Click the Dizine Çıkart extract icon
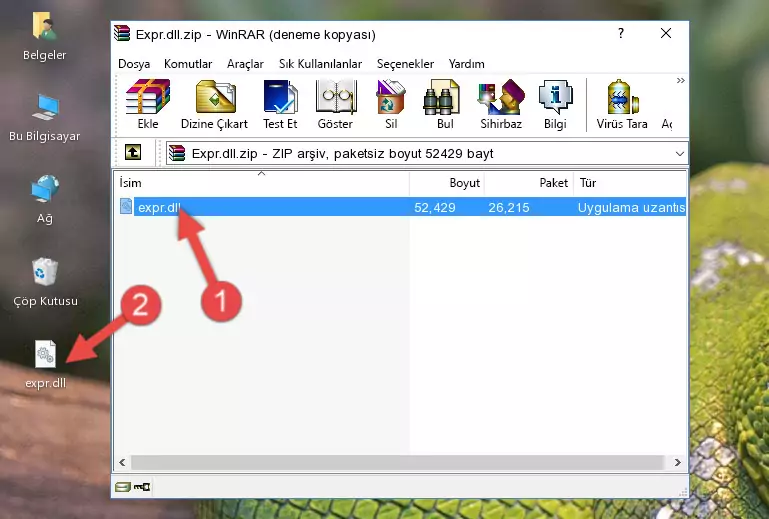The image size is (769, 519). [x=214, y=104]
